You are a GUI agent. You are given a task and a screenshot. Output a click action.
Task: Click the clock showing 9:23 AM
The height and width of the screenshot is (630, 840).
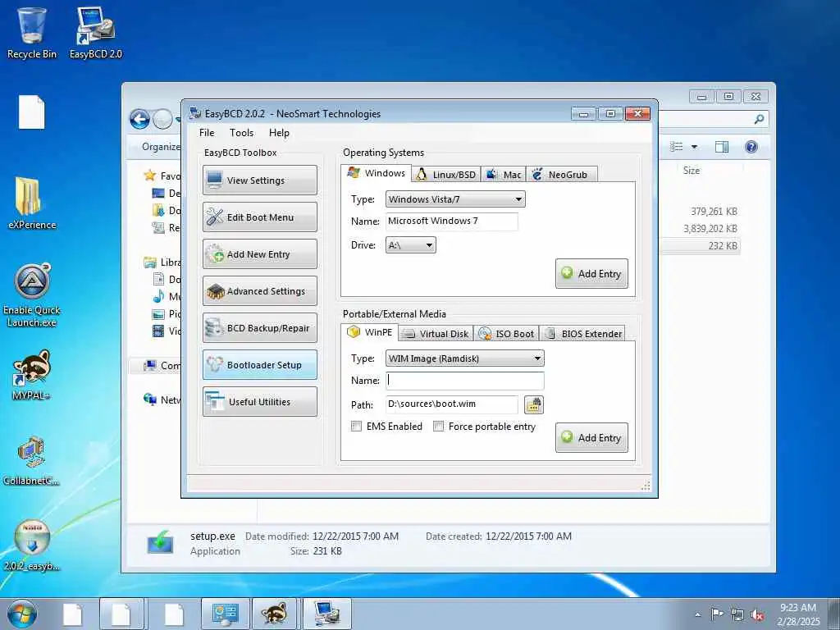coord(797,608)
